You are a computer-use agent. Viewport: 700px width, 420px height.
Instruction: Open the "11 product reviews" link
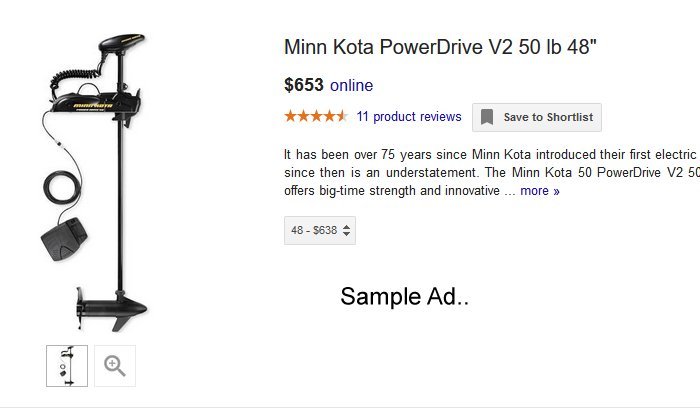pos(409,117)
